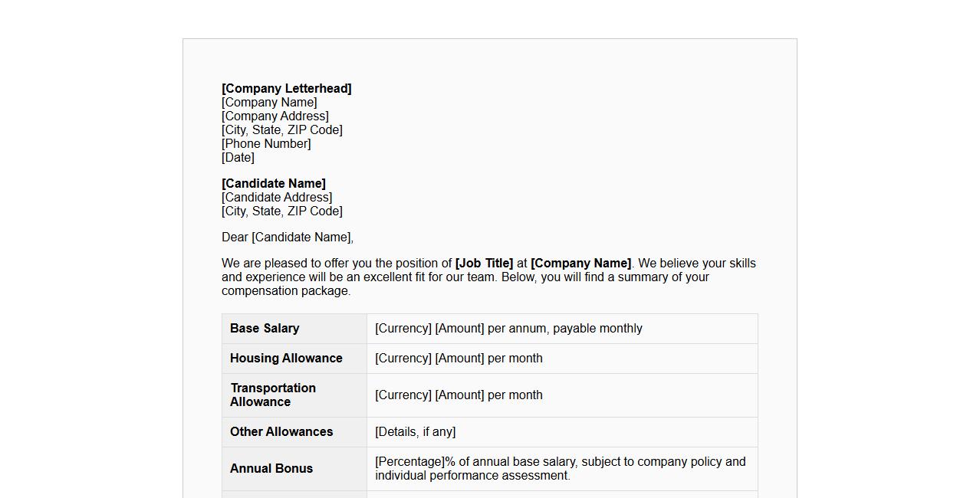Select the Annual Bonus row label
This screenshot has height=498, width=980.
coord(271,469)
